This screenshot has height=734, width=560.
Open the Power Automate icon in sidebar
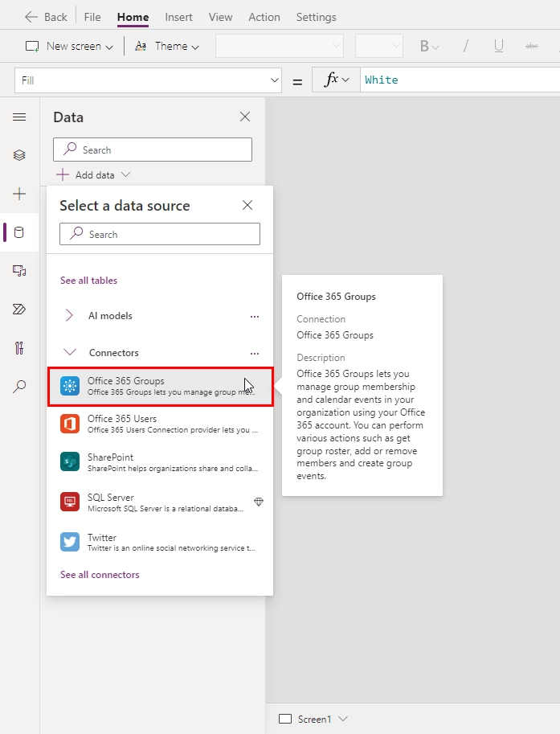(x=19, y=310)
